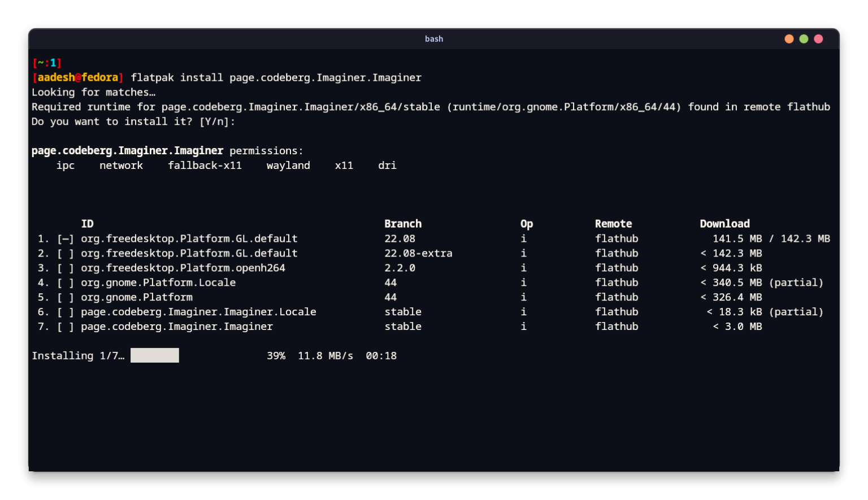Screen dimensions: 868x500
Task: Click the Download column header
Action: click(x=725, y=223)
